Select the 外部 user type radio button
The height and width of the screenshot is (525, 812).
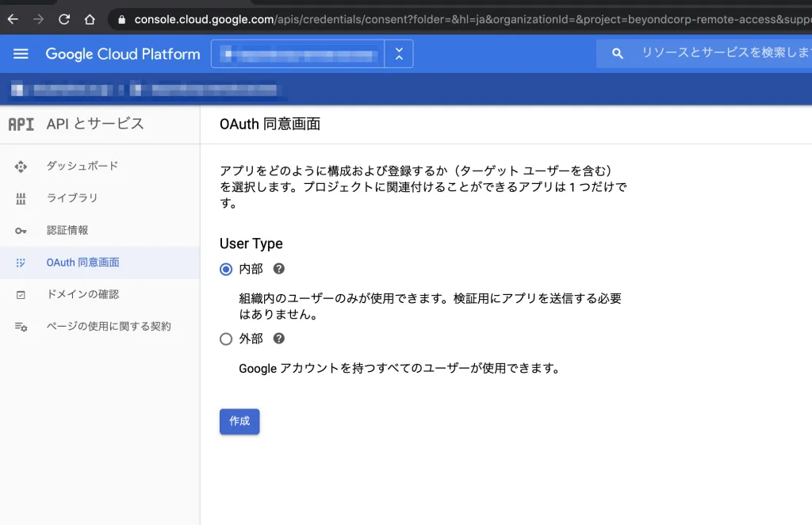point(226,339)
